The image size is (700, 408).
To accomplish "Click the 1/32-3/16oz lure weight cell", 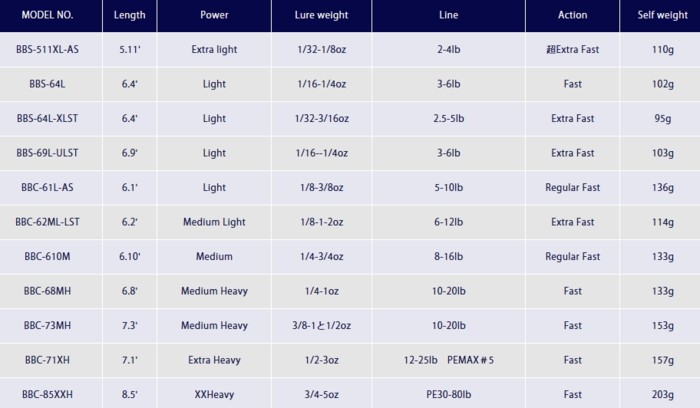I will (322, 118).
